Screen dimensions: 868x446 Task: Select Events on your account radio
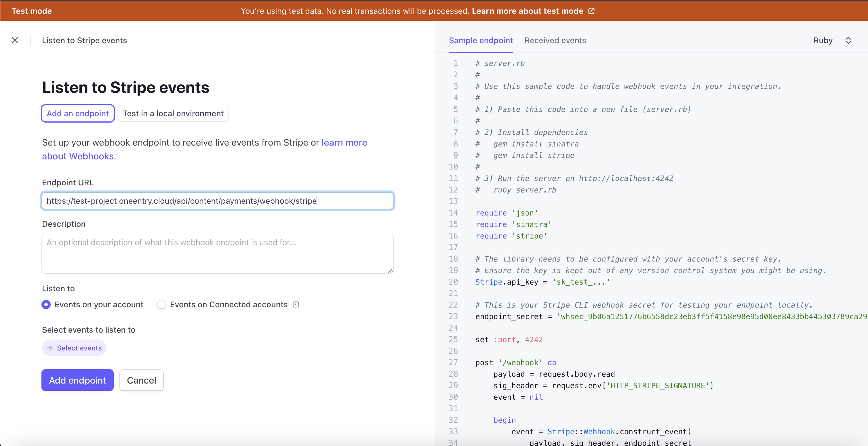46,304
